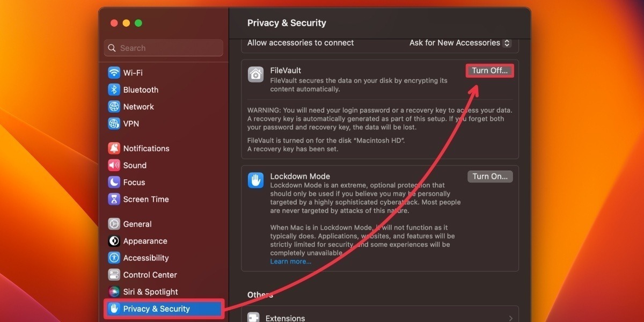Click the Wi-Fi icon in sidebar

[114, 72]
